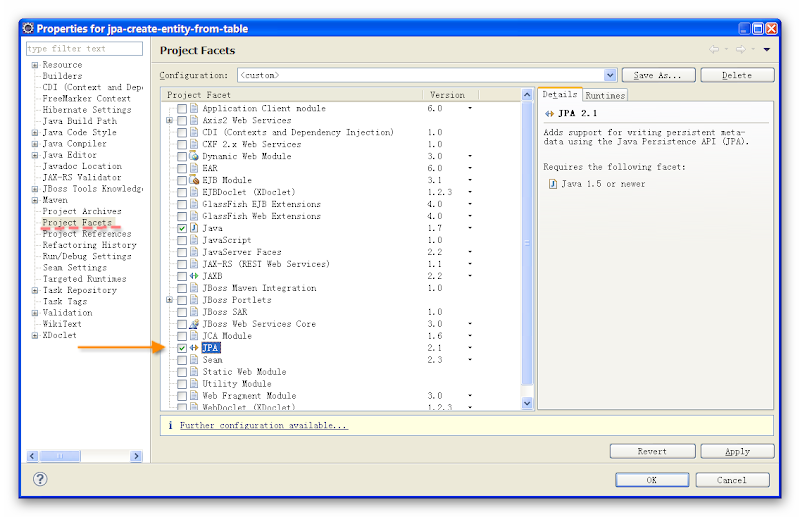This screenshot has width=800, height=517.
Task: Click the Apply button
Action: tap(737, 451)
